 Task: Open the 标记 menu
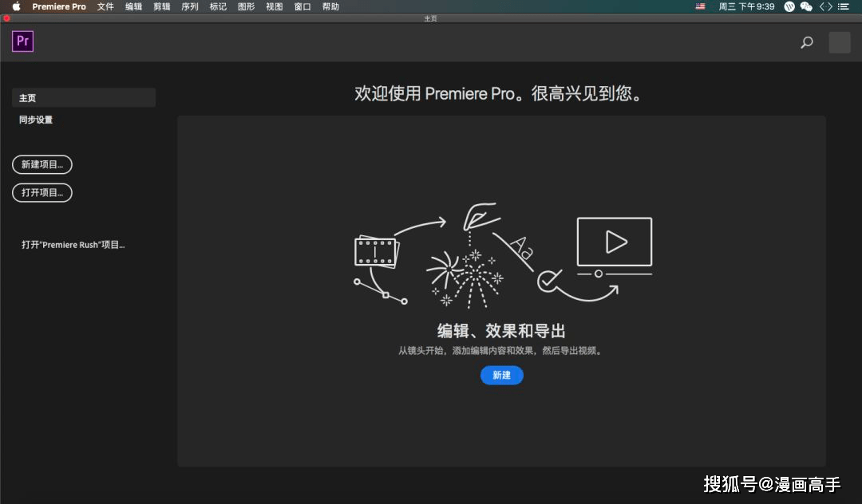pyautogui.click(x=218, y=6)
